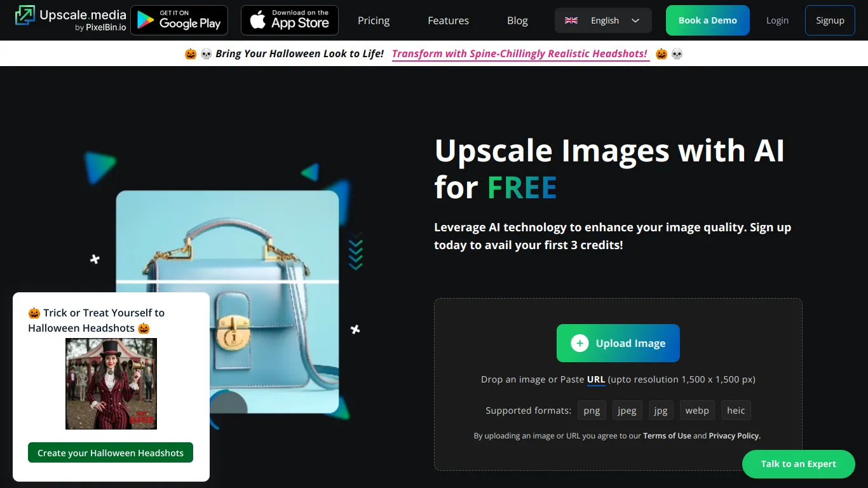Select the jpg format tag
The image size is (868, 488).
661,410
